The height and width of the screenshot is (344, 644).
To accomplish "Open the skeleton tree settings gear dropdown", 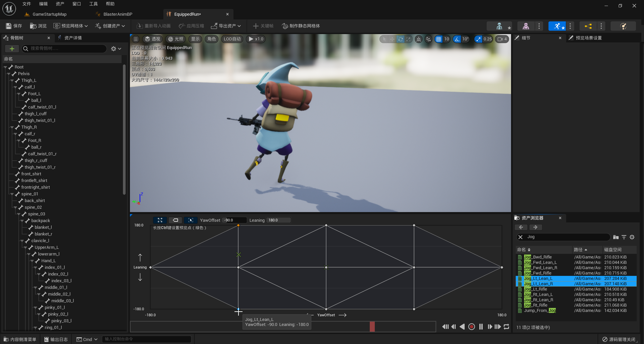I will (116, 49).
